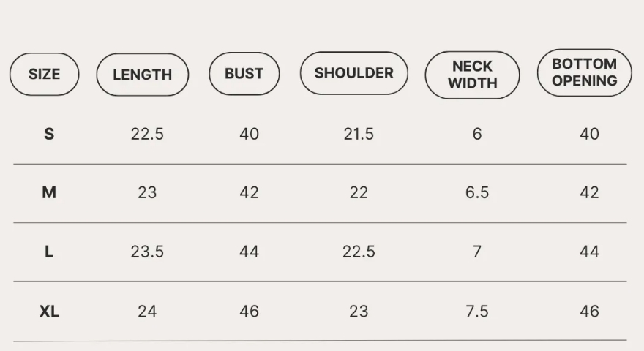This screenshot has height=351, width=644.
Task: Click the bust value 42
Action: [249, 192]
